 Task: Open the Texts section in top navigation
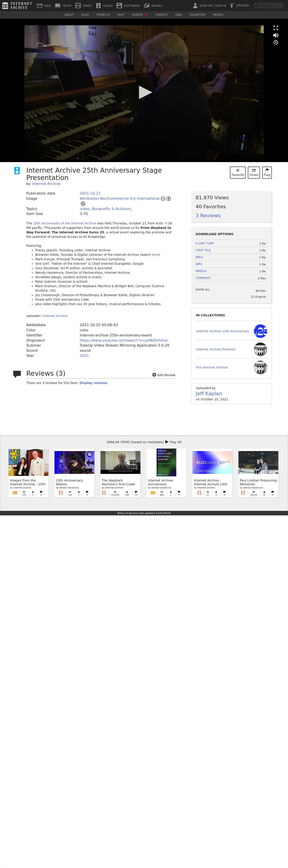(63, 6)
